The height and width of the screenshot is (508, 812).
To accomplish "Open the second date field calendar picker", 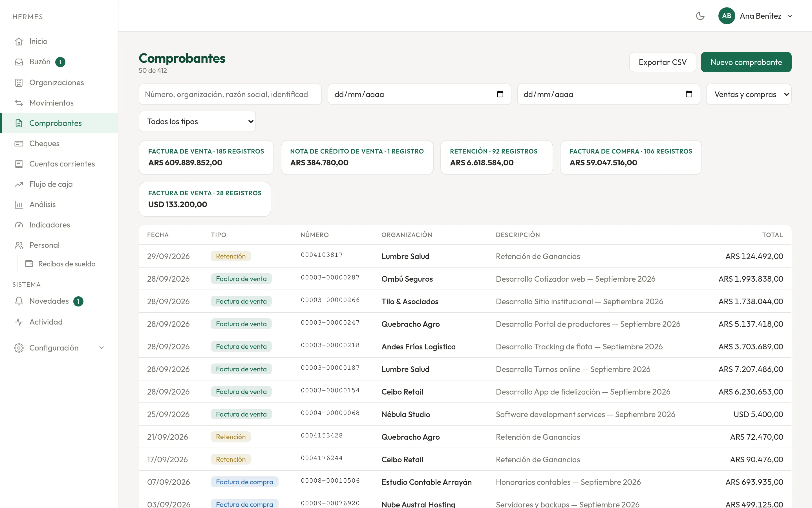I will pyautogui.click(x=689, y=94).
